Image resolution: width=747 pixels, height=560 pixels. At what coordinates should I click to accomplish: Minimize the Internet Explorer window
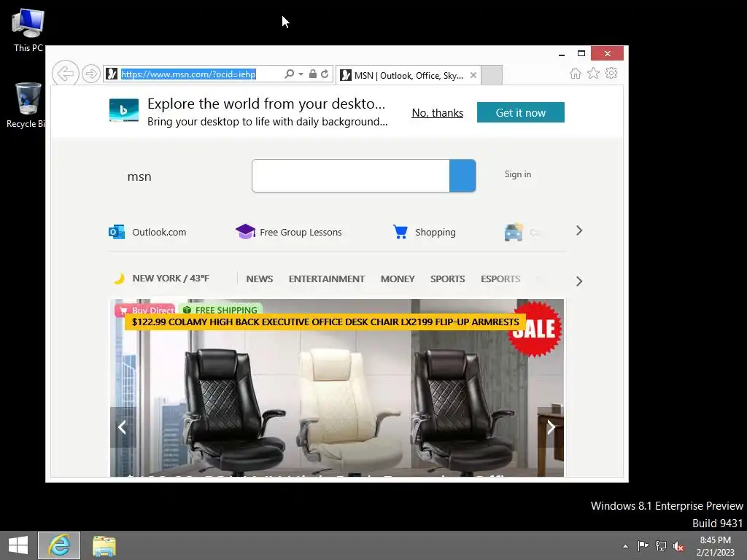coord(562,53)
